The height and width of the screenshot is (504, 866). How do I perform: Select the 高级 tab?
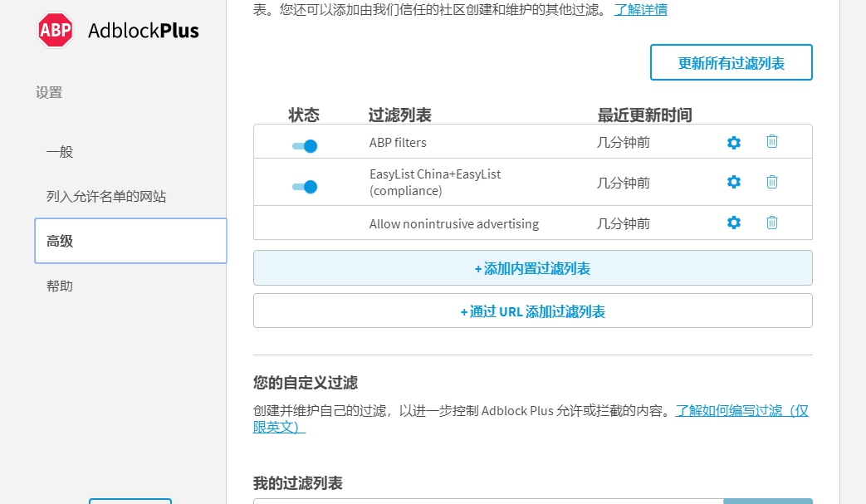pos(130,241)
